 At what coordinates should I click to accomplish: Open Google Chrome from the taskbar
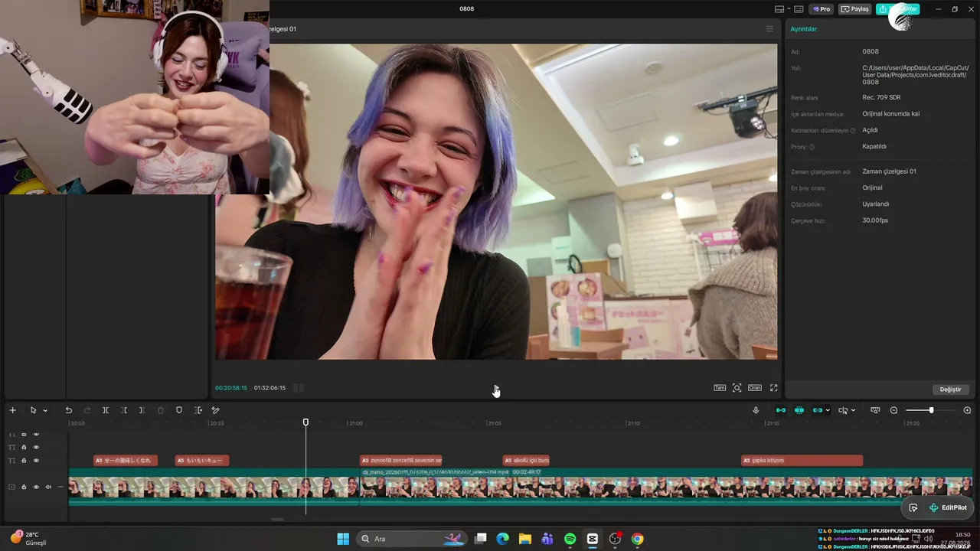coord(637,539)
